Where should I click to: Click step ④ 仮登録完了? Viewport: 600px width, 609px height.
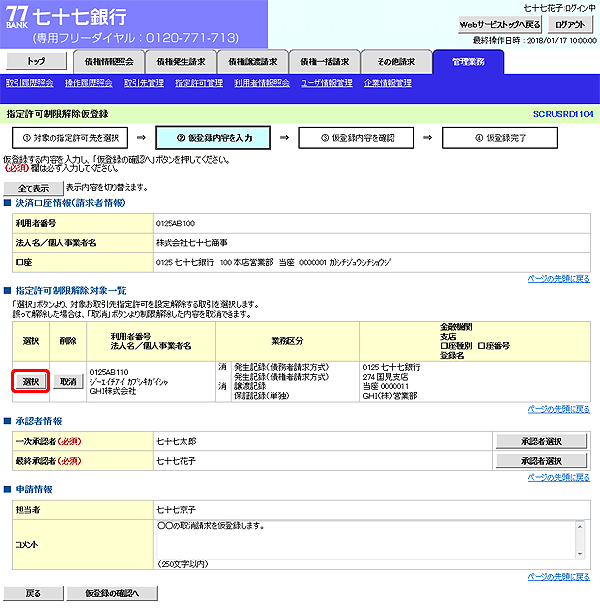pos(500,138)
